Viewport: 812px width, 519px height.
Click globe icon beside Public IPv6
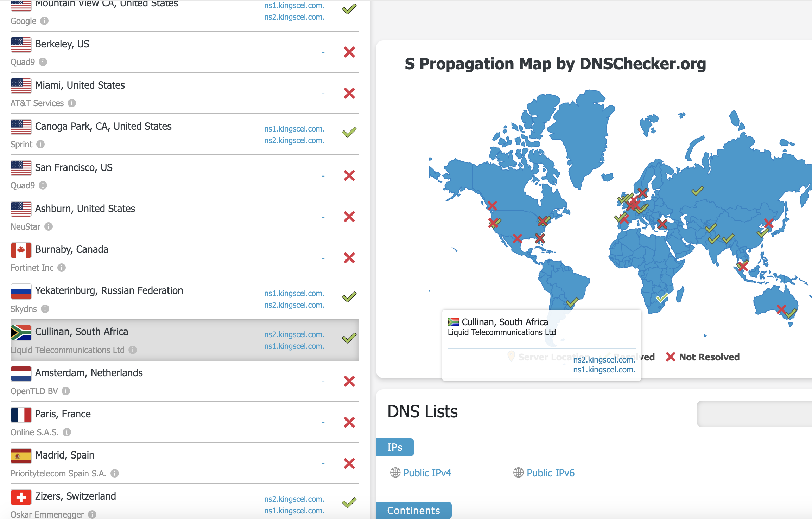518,473
